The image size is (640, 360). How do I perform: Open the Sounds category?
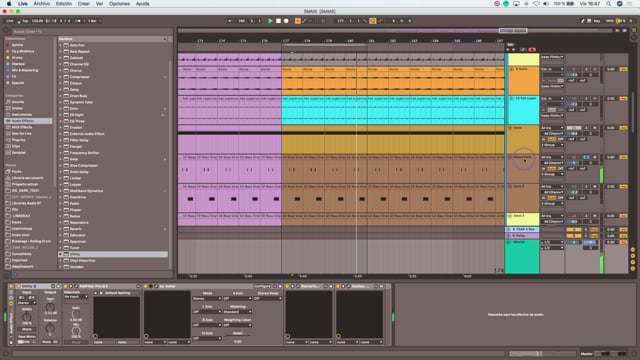click(x=18, y=102)
